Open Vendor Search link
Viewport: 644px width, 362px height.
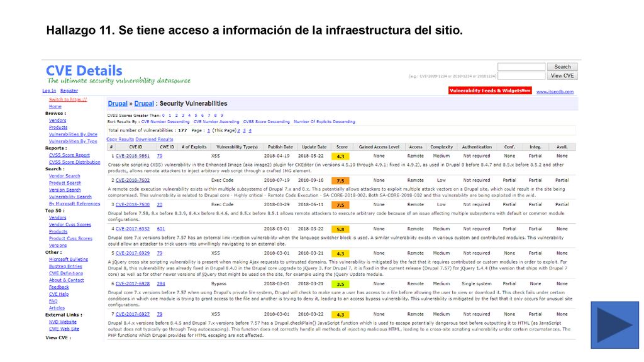[65, 176]
